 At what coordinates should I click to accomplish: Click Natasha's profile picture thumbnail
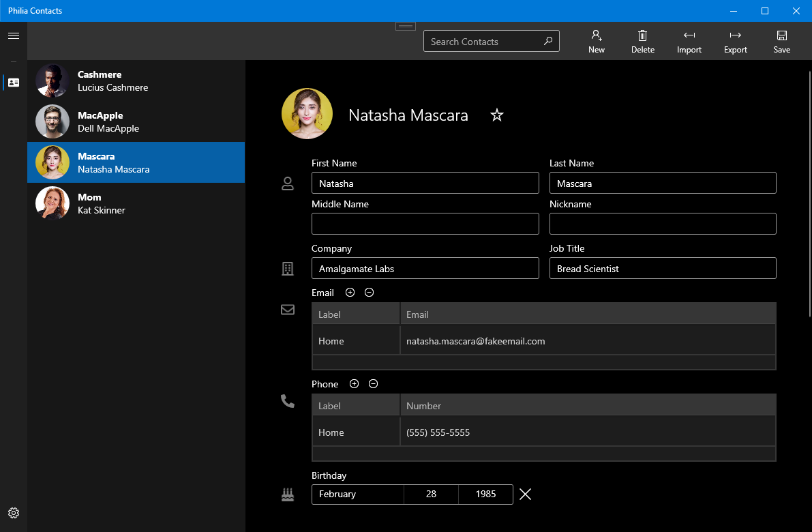coord(307,113)
